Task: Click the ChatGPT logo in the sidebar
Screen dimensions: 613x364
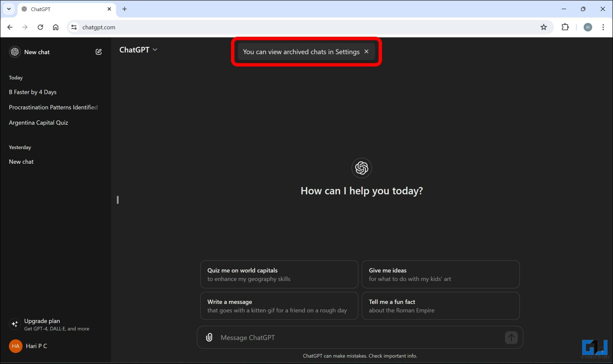Action: [14, 51]
